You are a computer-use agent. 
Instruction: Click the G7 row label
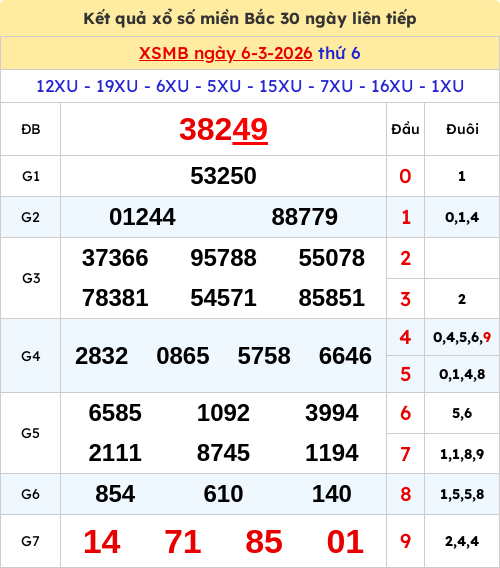point(31,541)
